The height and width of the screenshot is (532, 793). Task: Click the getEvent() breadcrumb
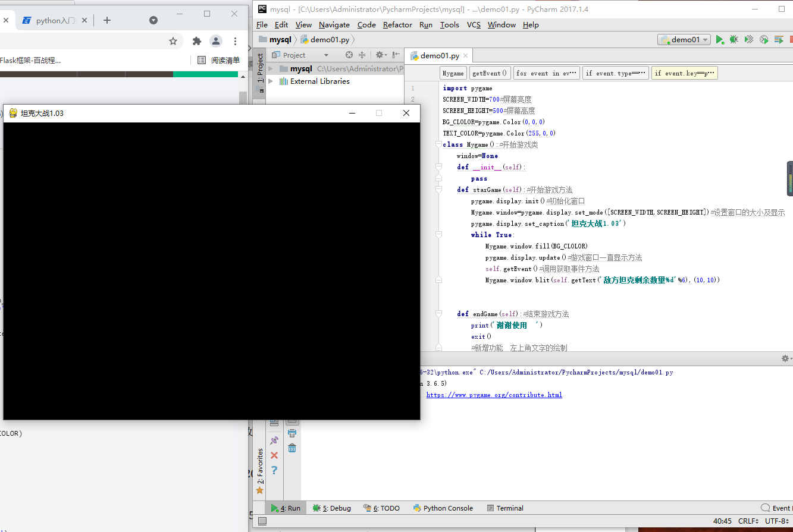(x=490, y=73)
